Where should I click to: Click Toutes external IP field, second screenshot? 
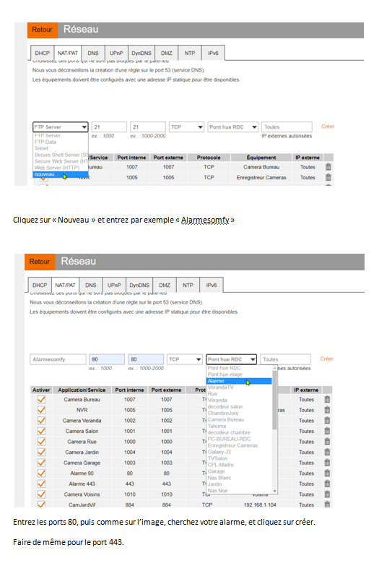point(285,359)
